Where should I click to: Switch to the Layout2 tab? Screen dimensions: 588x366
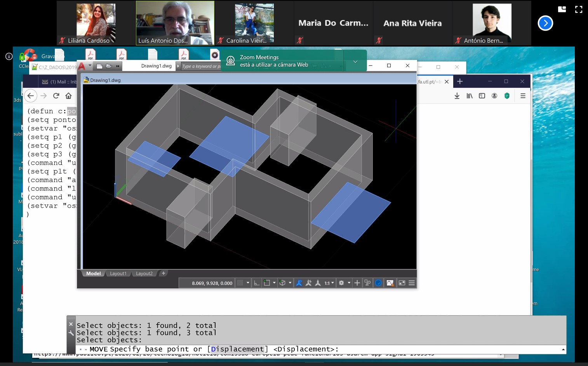(x=144, y=274)
